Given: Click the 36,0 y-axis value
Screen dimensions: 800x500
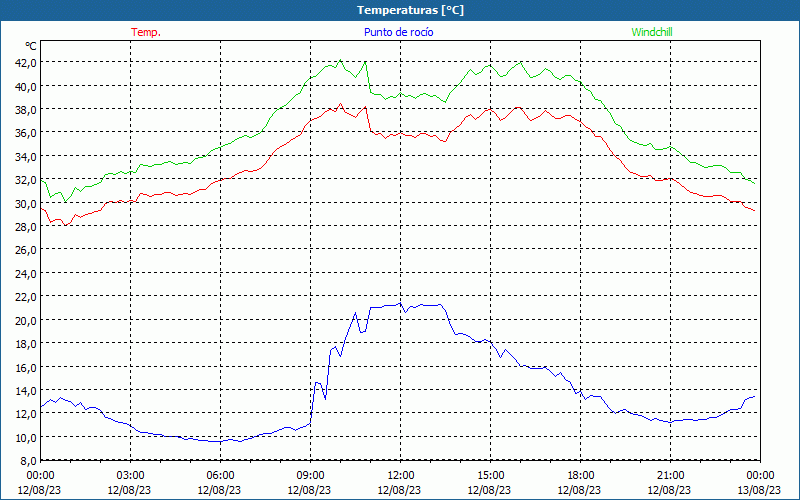Looking at the screenshot, I should pyautogui.click(x=27, y=133).
